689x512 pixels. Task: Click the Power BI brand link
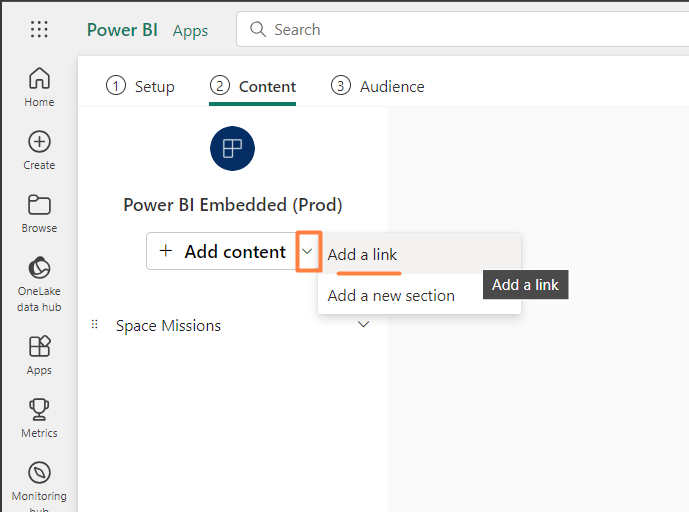[122, 29]
